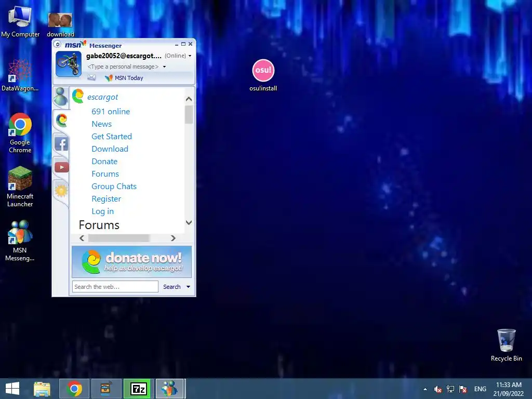
Task: Open the Donate link
Action: [x=104, y=162]
